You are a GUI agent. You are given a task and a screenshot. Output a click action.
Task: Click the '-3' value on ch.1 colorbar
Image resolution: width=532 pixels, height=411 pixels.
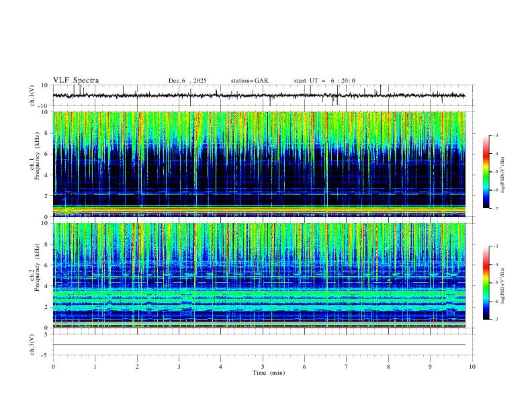[x=495, y=135]
